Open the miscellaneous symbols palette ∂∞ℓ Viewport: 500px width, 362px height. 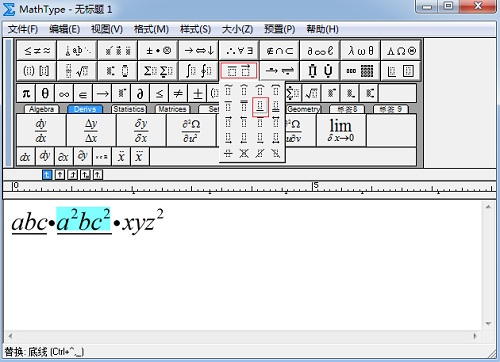click(320, 51)
